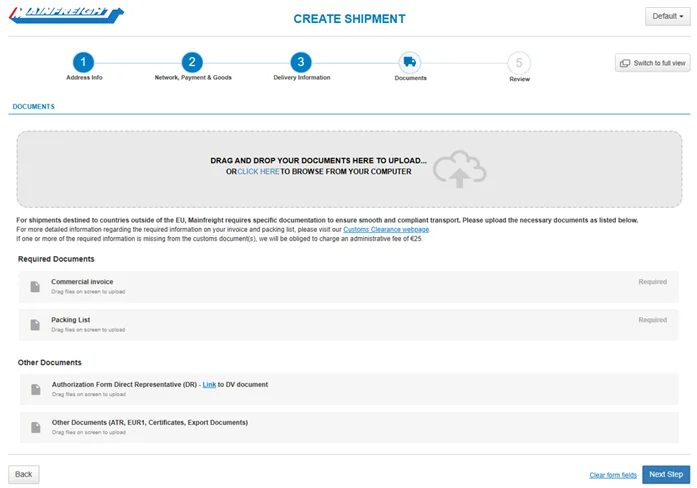697x488 pixels.
Task: Click the Commercial invoice document icon
Action: click(x=35, y=287)
